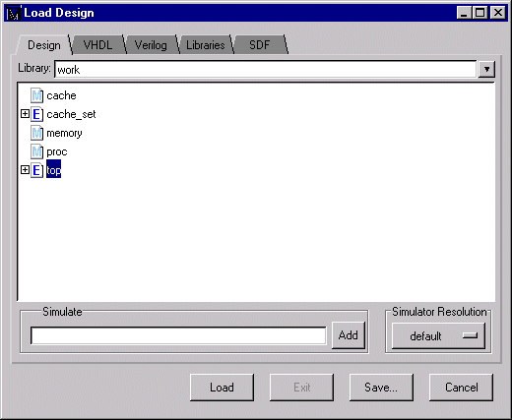The width and height of the screenshot is (512, 420).
Task: Click the module icon next to cache
Action: click(x=36, y=95)
